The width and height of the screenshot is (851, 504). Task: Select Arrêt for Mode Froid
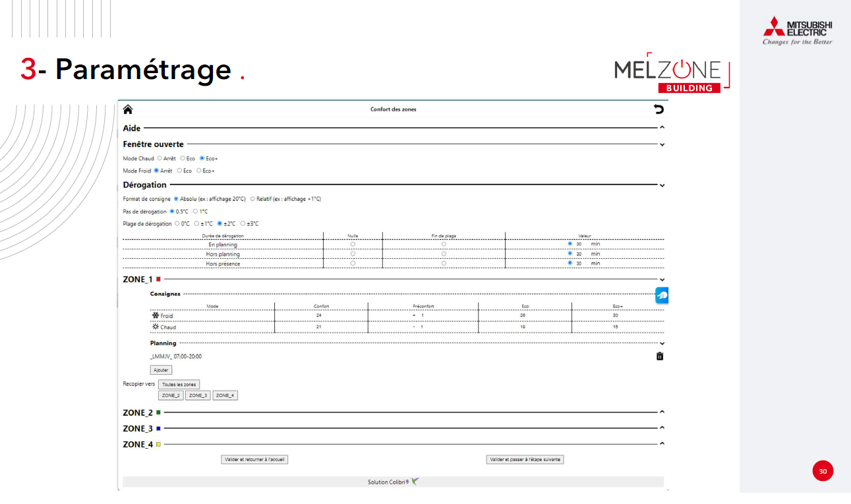pos(156,171)
